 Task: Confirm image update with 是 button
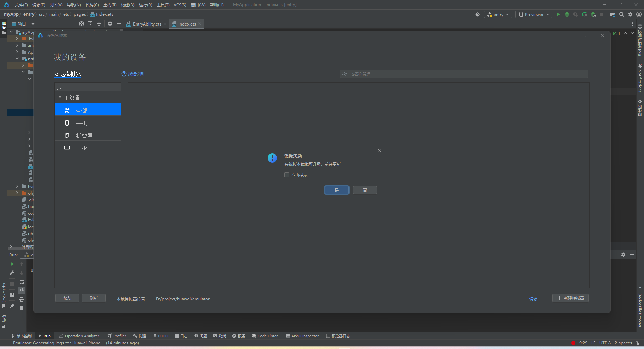[337, 190]
